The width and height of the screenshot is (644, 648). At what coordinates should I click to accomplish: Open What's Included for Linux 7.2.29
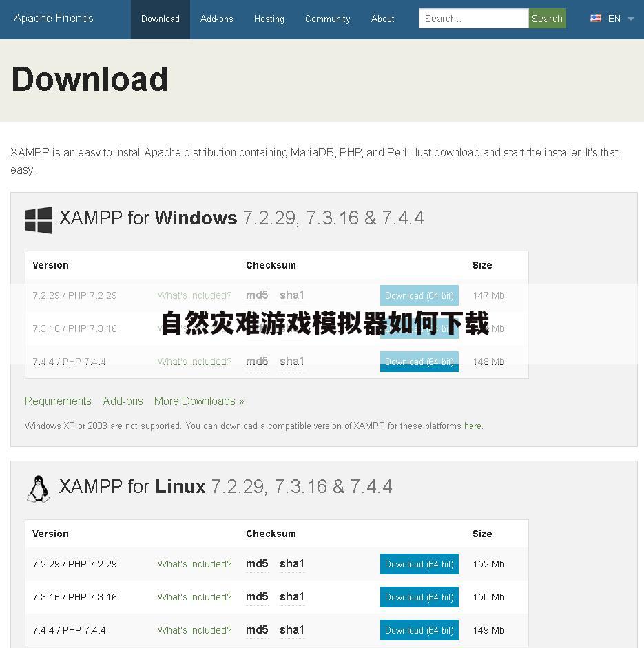tap(194, 564)
